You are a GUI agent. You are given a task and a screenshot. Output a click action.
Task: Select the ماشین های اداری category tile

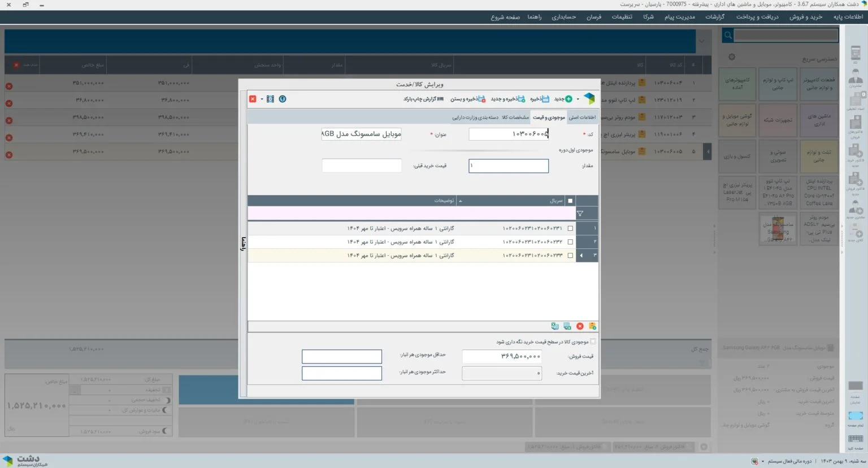819,120
